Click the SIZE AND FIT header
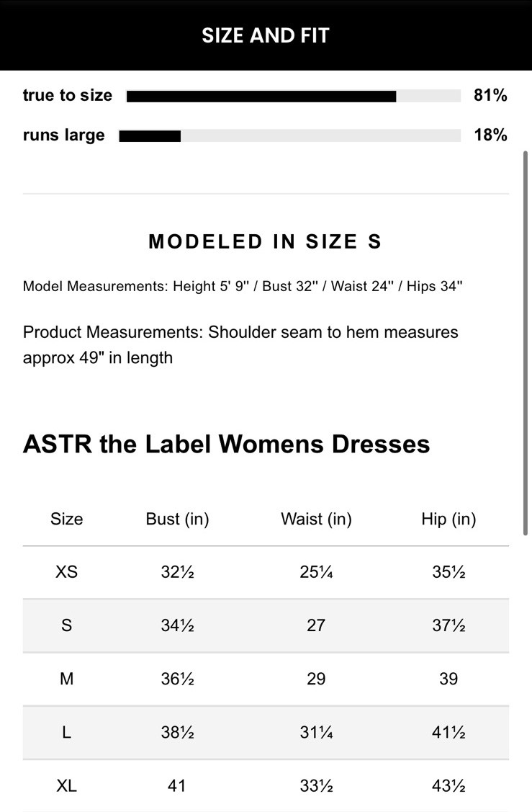This screenshot has height=812, width=532. coord(266,35)
